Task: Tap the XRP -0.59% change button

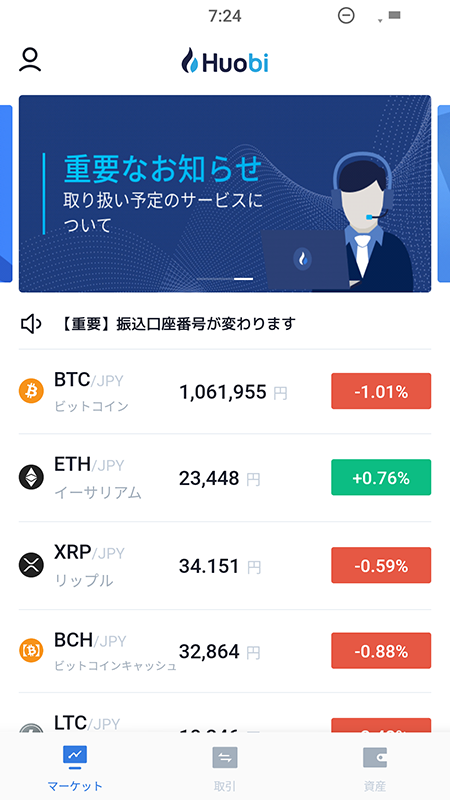Action: point(381,565)
